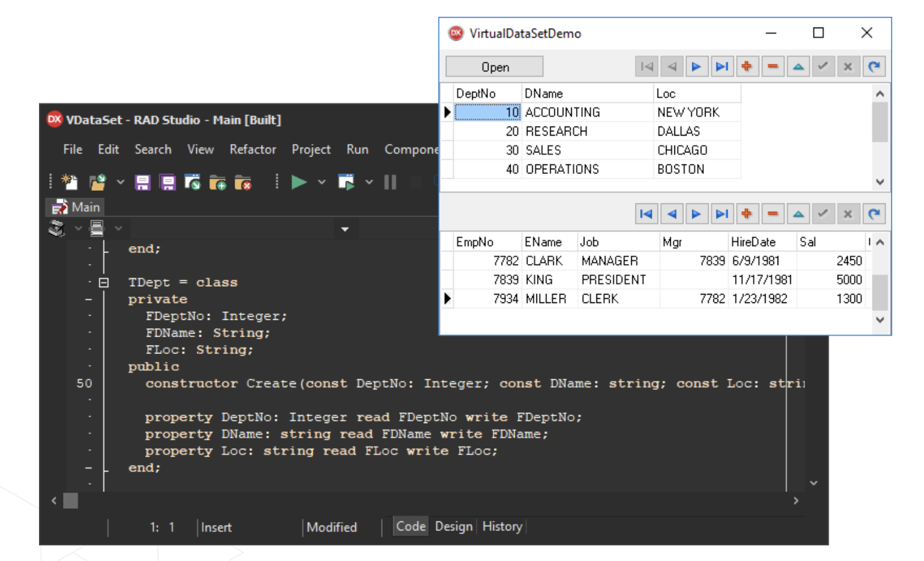The height and width of the screenshot is (561, 924).
Task: Switch to the History view tab
Action: pyautogui.click(x=502, y=526)
